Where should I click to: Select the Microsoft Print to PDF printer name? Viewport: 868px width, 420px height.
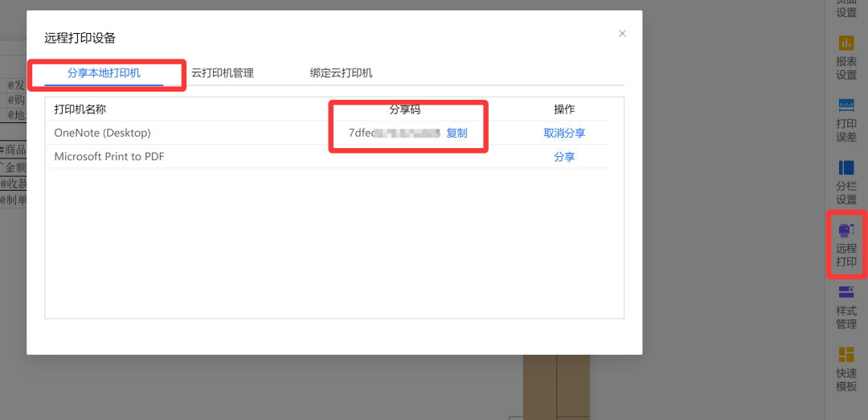click(x=109, y=157)
